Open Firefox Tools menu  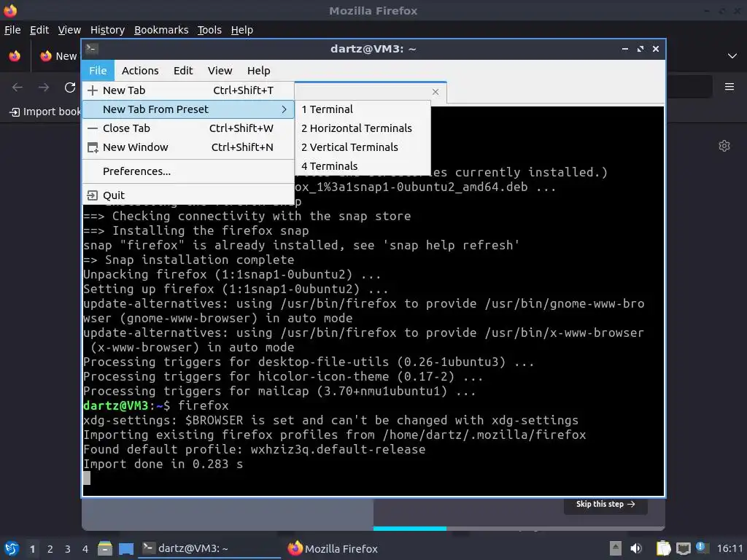(209, 30)
